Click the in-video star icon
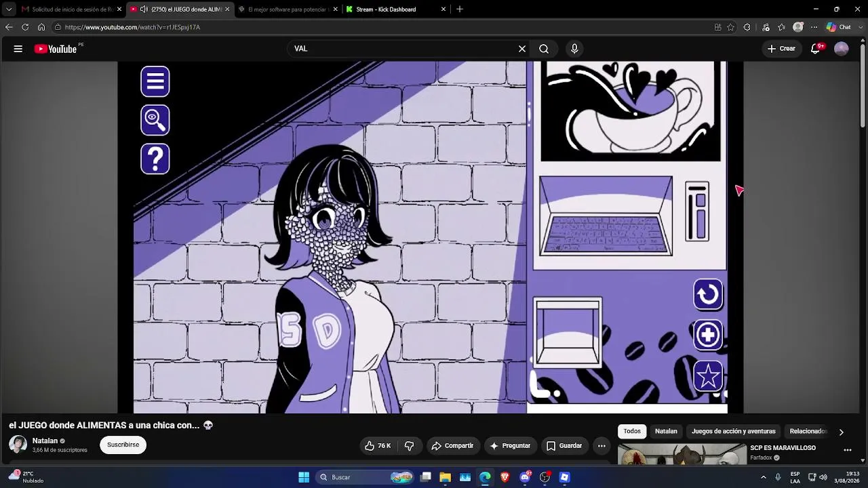868x488 pixels. 708,375
